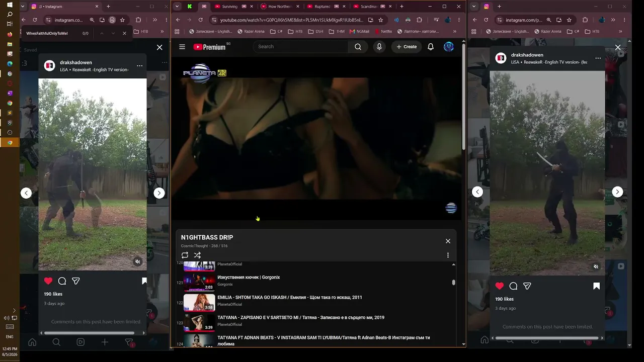Open TATYANA FT ADNAN BEATS playlist entry

(x=315, y=340)
